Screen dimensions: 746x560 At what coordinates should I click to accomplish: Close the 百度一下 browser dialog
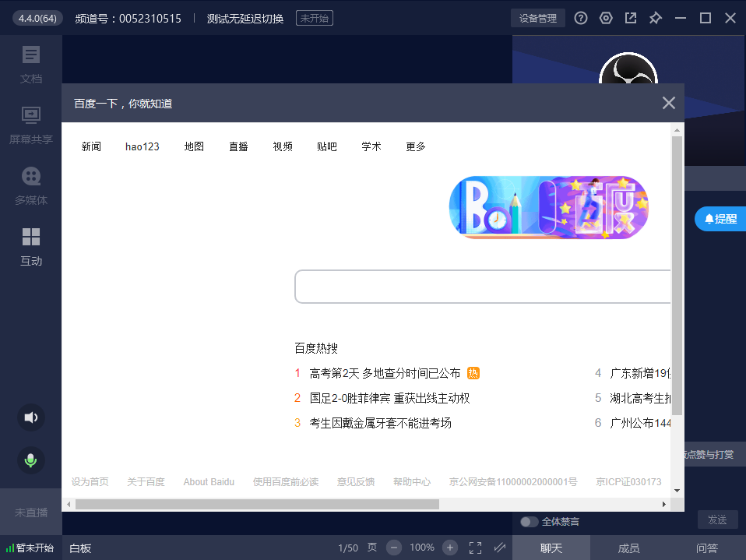click(x=668, y=103)
